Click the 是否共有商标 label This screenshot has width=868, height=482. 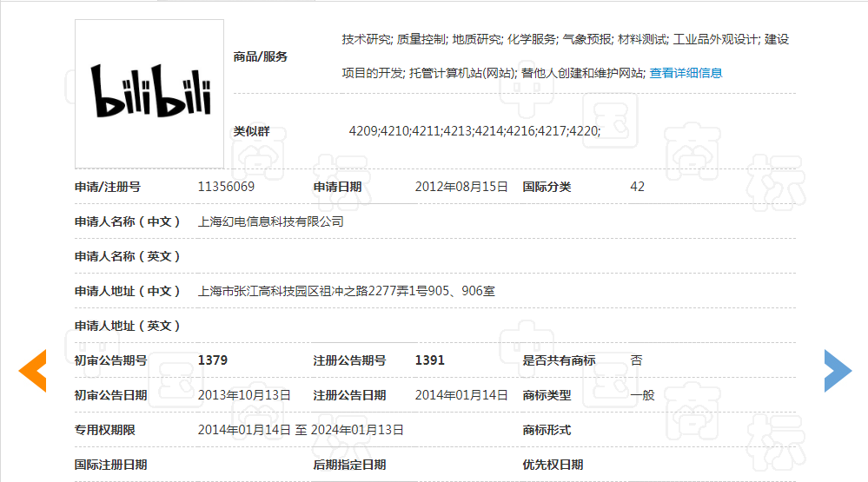pos(559,360)
